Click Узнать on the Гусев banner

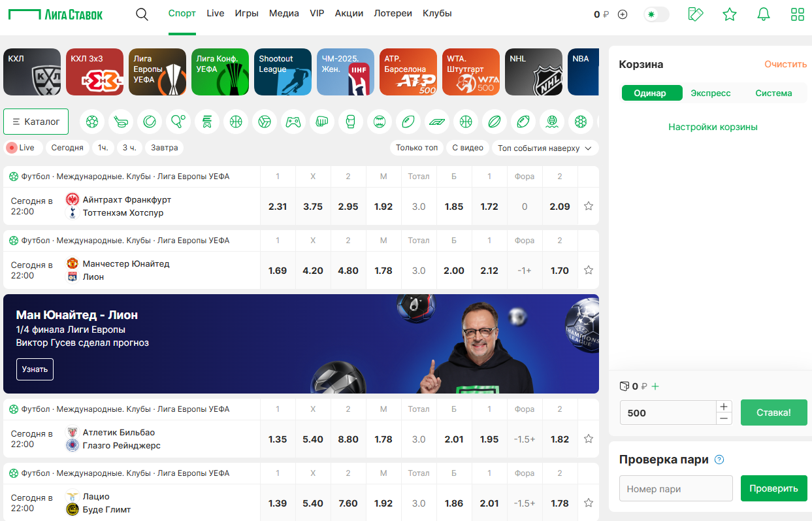pyautogui.click(x=35, y=369)
